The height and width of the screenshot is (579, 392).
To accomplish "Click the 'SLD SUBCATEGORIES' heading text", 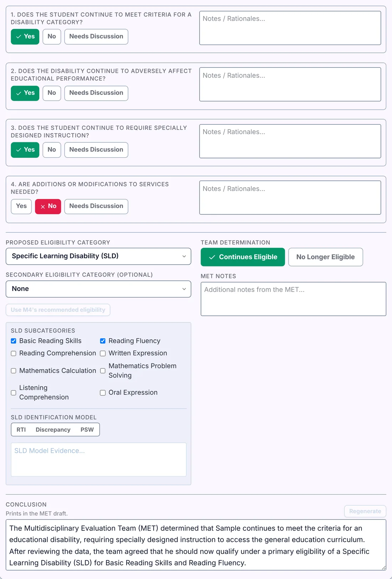I will click(43, 331).
